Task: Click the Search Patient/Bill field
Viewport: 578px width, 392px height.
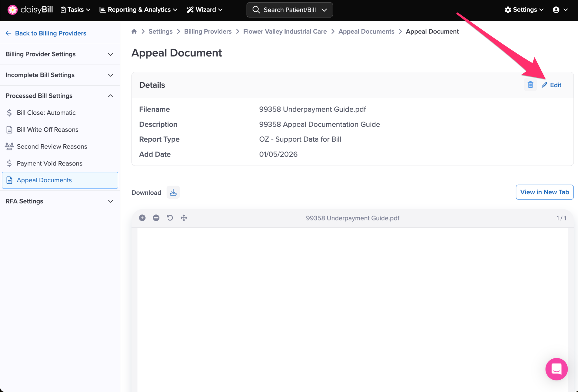Action: point(289,10)
